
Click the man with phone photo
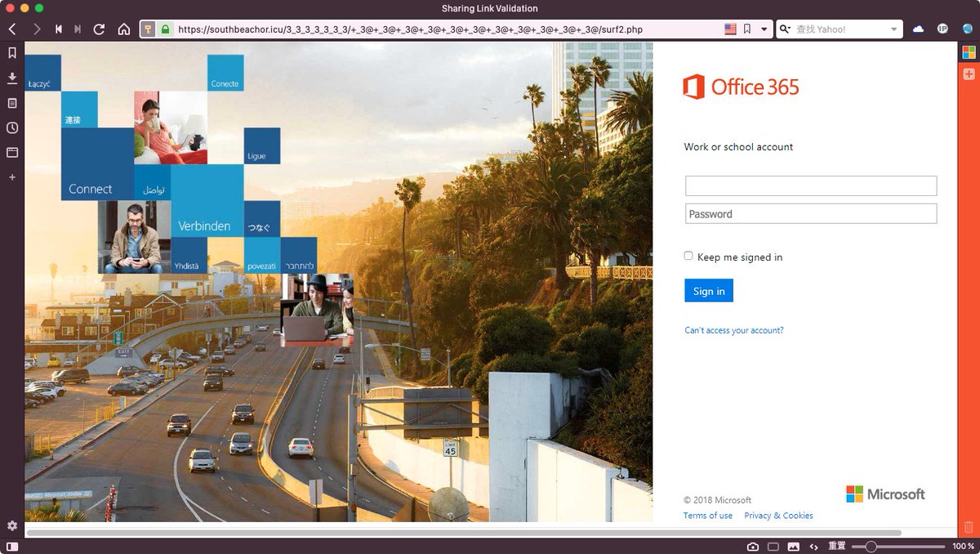pyautogui.click(x=134, y=237)
